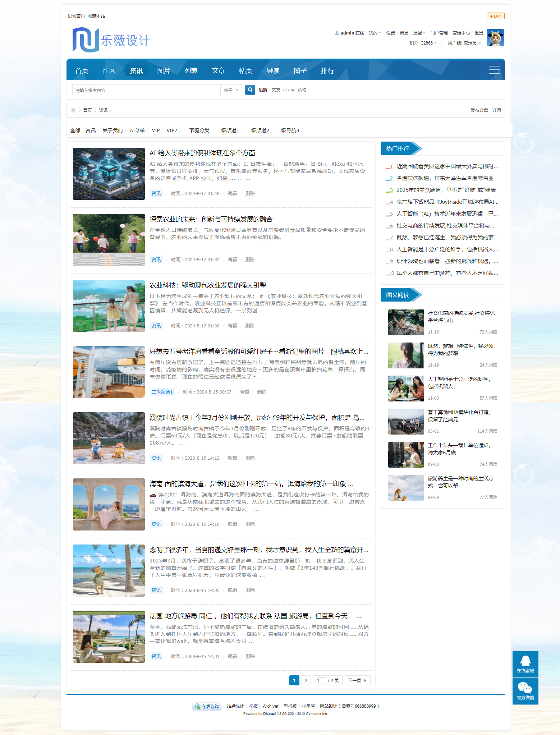Viewport: 560px width, 735px height.
Task: Click the blue search magnifier button
Action: [250, 90]
